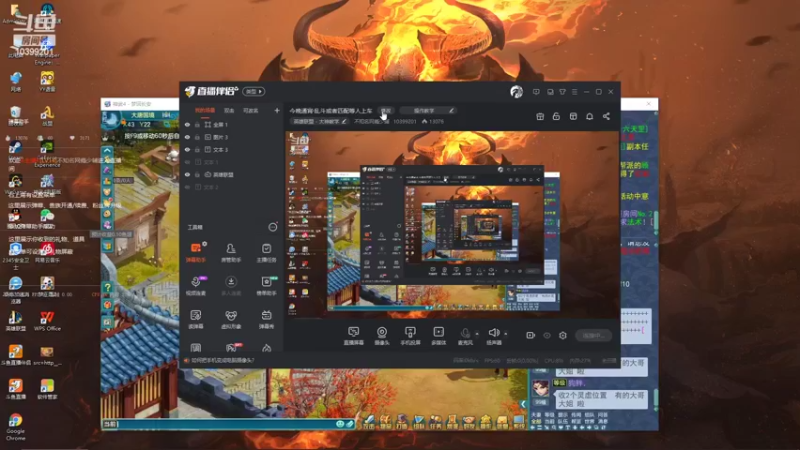Click the game help question mark icon
The width and height of the screenshot is (800, 450).
[108, 288]
